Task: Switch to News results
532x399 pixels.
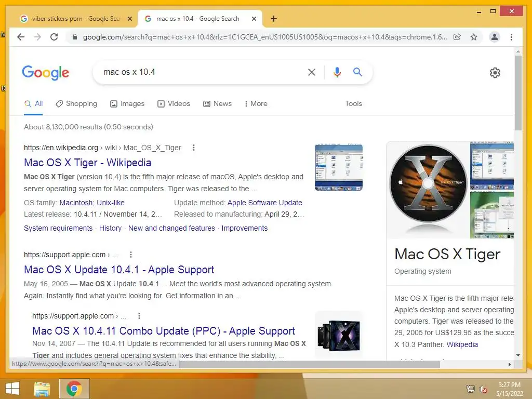Action: (x=218, y=104)
